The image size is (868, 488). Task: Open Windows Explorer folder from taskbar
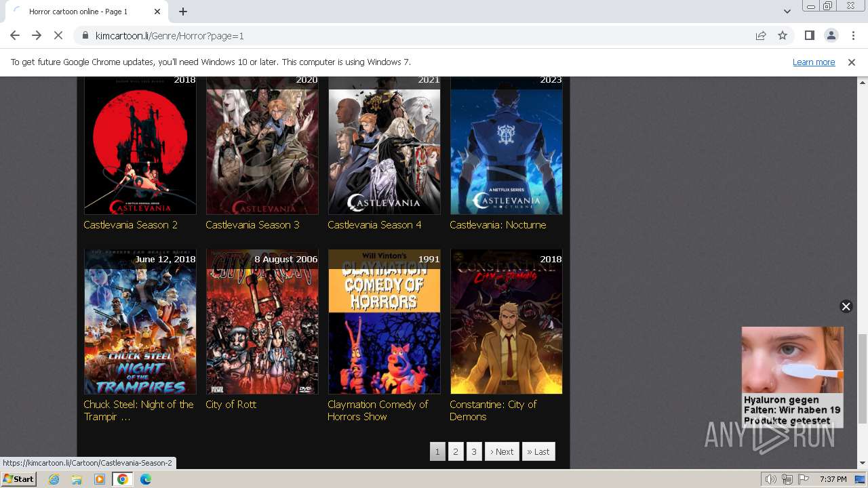77,479
